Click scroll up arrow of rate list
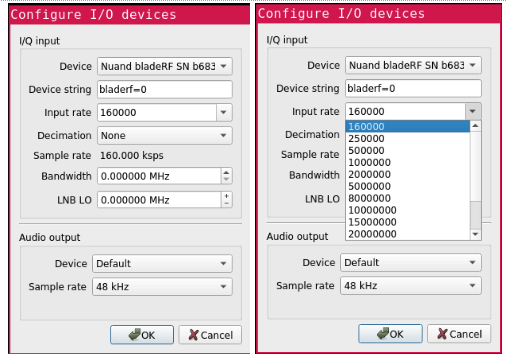Viewport: 507px width, 361px height. 475,126
